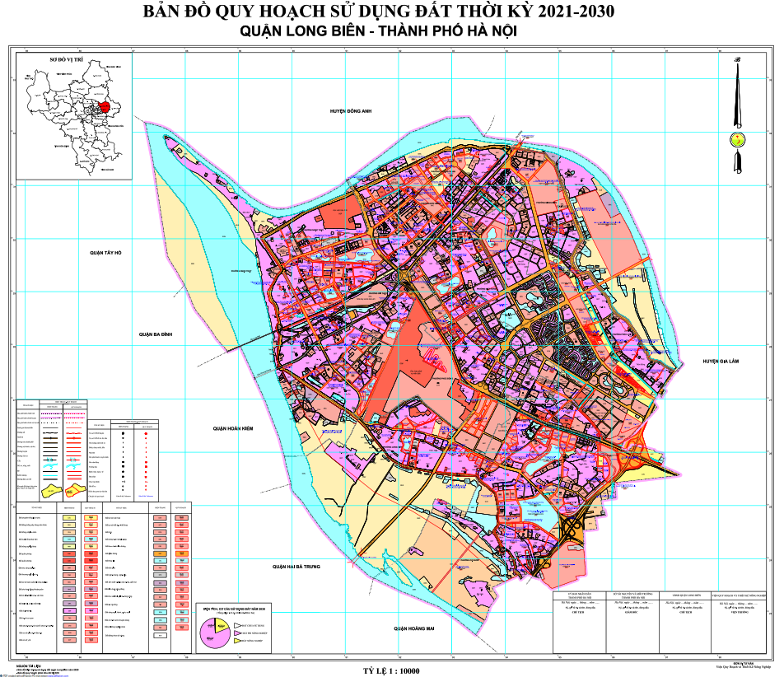
Task: Click the "HUYỆN ĐÔNG ANH" label
Action: coord(351,111)
